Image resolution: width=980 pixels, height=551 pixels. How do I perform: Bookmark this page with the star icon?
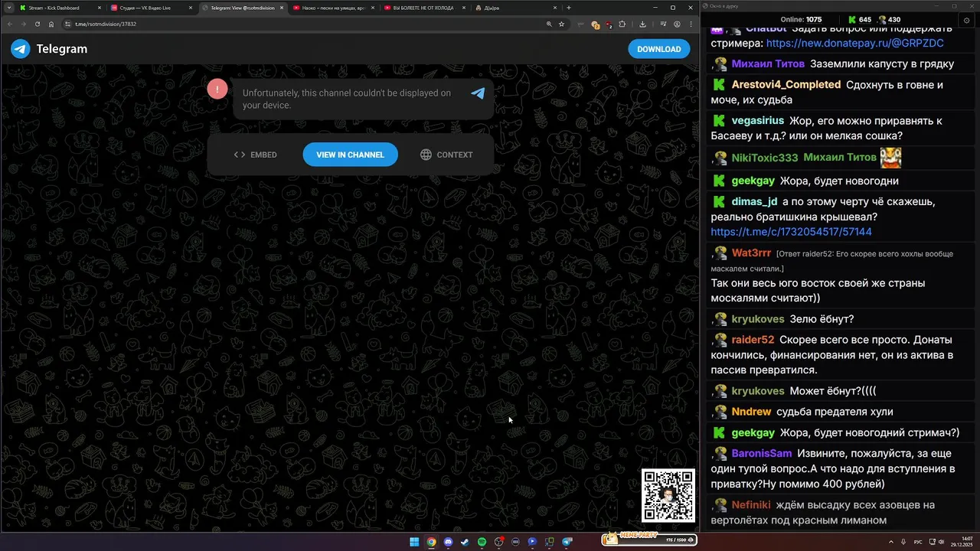(x=561, y=24)
